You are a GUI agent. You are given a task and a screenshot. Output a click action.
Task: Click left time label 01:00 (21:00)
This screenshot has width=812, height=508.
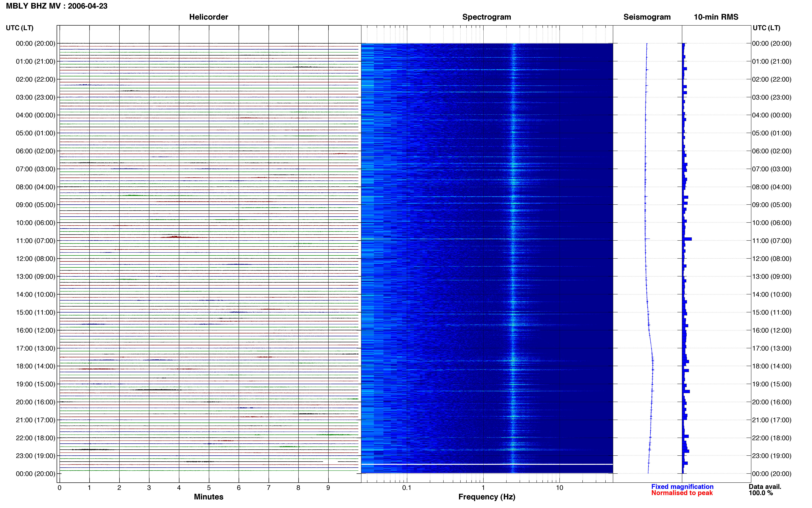point(35,61)
